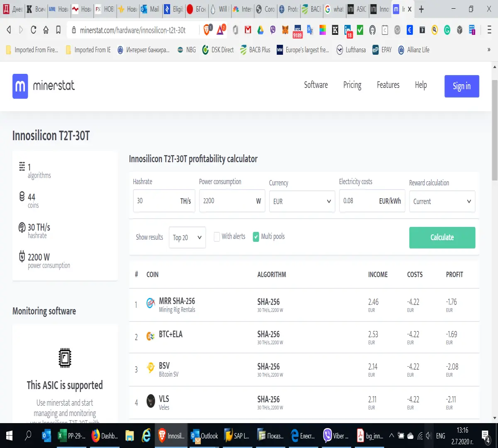Open the Software menu
The image size is (498, 448).
tap(316, 85)
